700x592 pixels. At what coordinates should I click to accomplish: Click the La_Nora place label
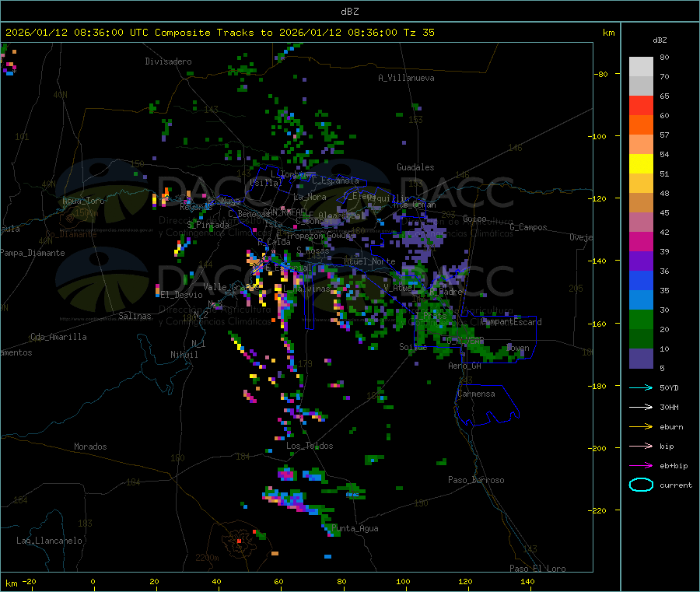310,197
